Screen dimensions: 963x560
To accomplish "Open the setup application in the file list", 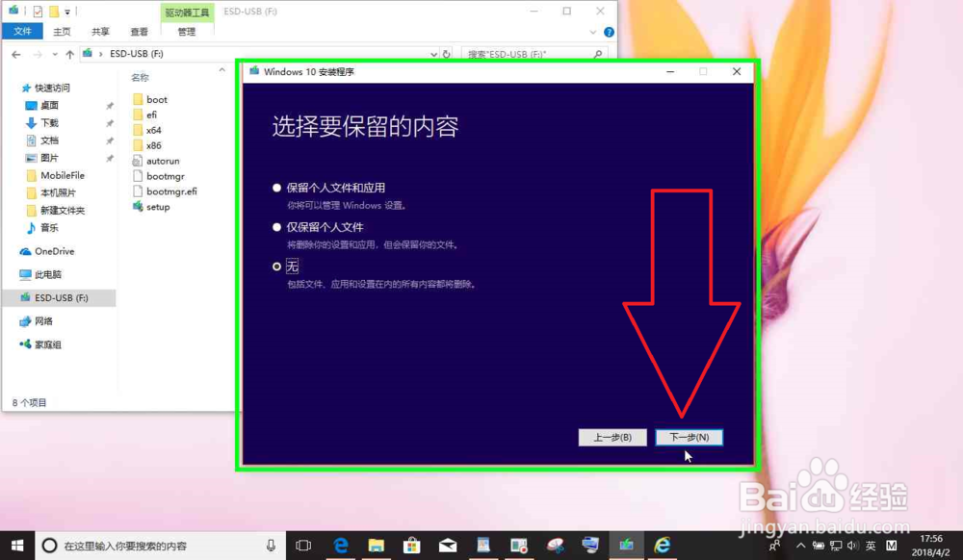I will [155, 207].
